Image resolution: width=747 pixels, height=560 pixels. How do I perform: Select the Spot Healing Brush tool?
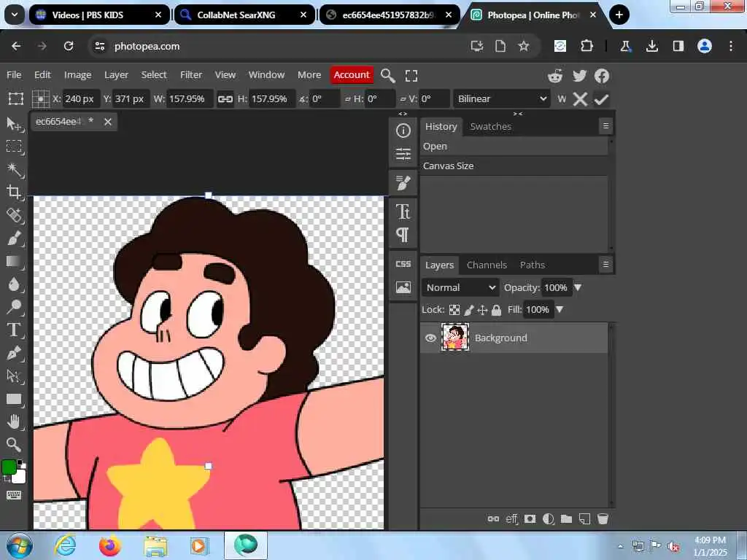15,215
